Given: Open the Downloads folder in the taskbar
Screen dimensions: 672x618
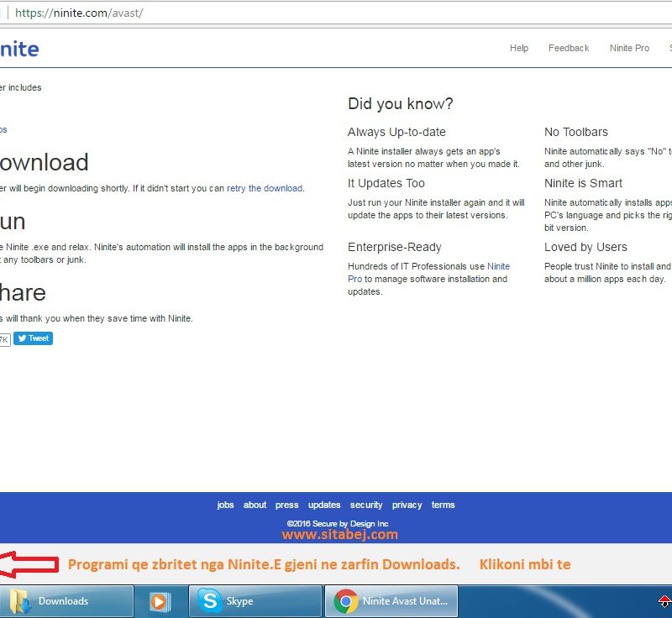Looking at the screenshot, I should coord(66,601).
